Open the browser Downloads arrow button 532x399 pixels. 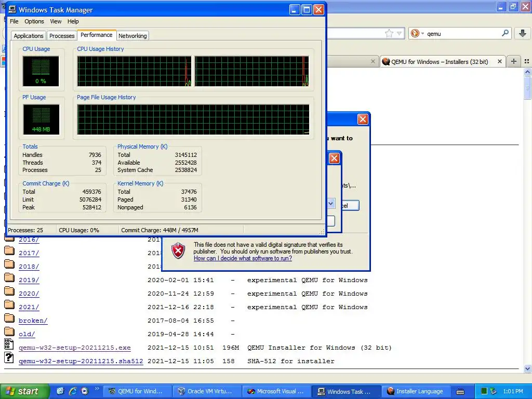pyautogui.click(x=523, y=33)
